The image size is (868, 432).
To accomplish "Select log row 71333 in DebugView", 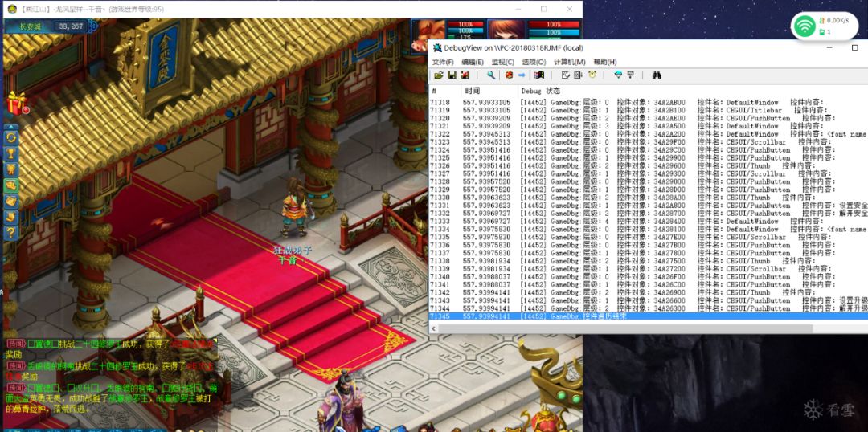I will (x=649, y=221).
